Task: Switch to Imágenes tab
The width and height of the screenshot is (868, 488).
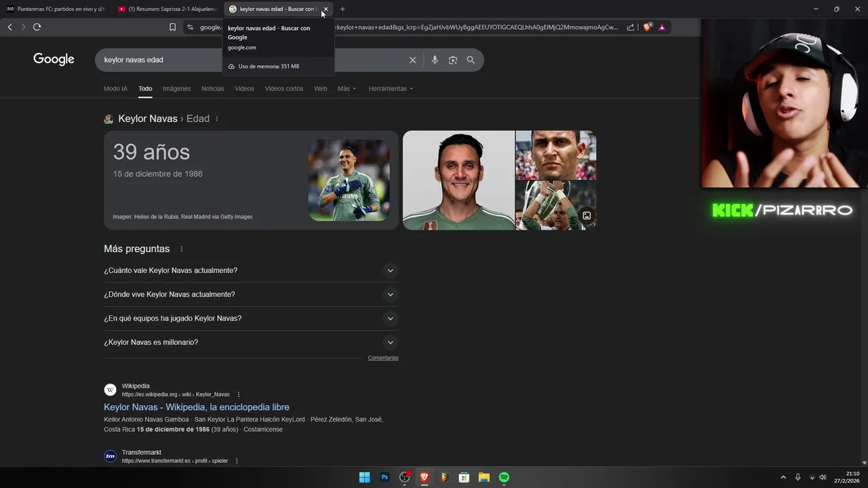Action: click(x=176, y=89)
